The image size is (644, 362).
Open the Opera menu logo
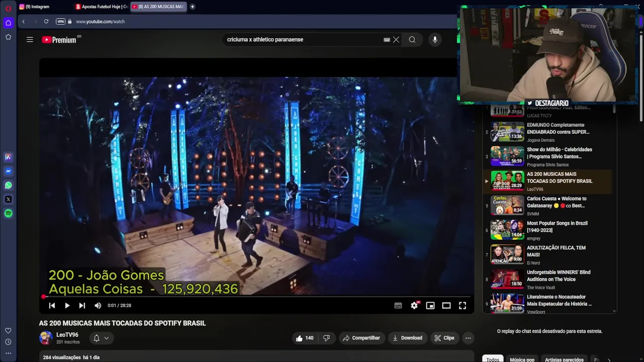point(8,9)
